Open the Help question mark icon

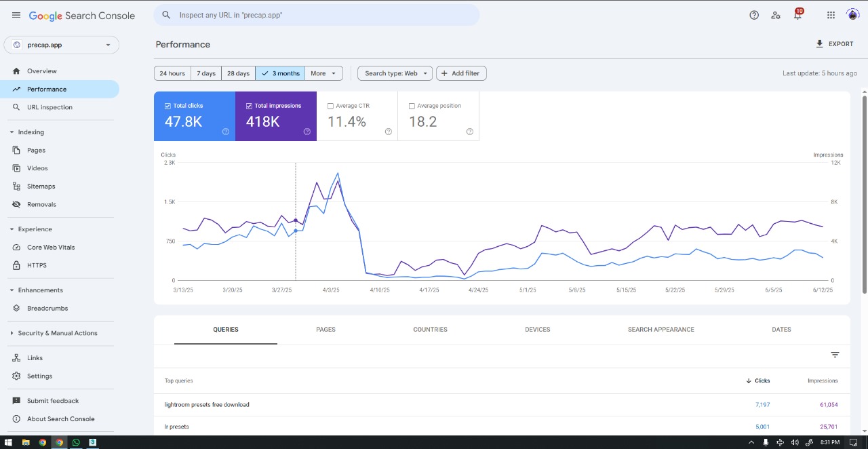tap(754, 15)
